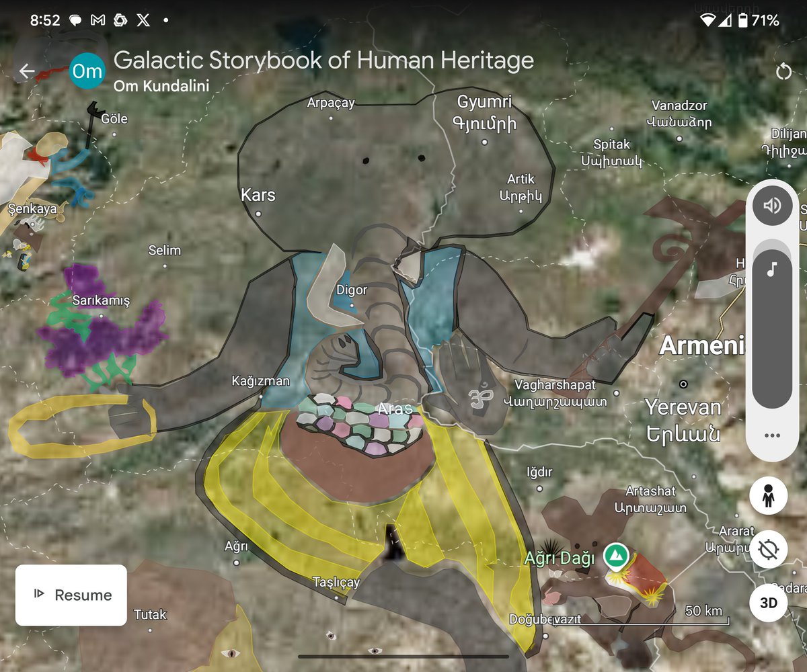Viewport: 807px width, 672px height.
Task: Go back with the arrow icon
Action: (x=27, y=71)
